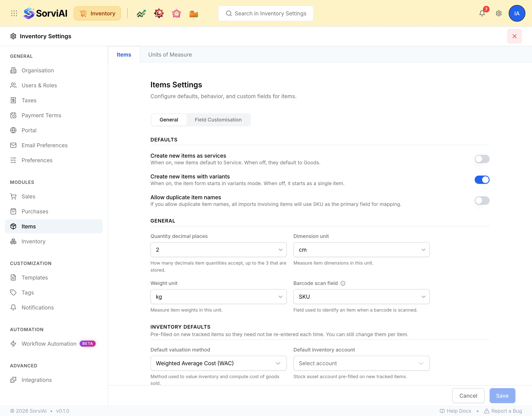
Task: Open Payment Terms settings
Action: [x=54, y=115]
